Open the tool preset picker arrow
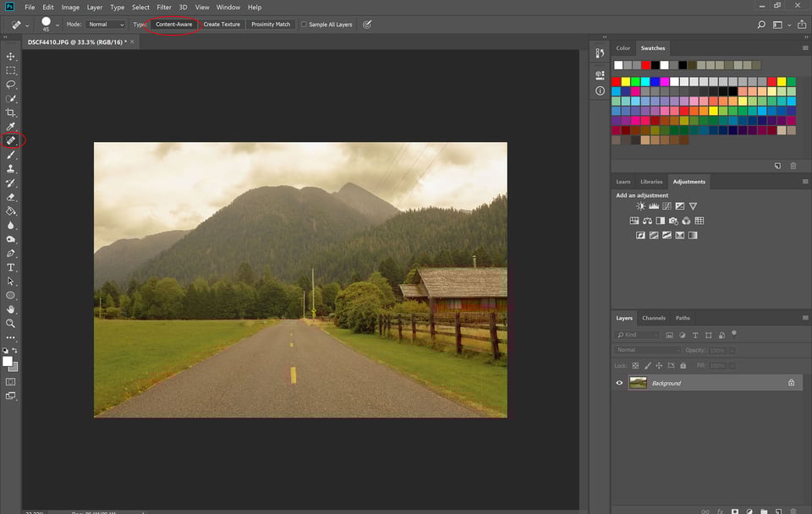 pyautogui.click(x=27, y=25)
